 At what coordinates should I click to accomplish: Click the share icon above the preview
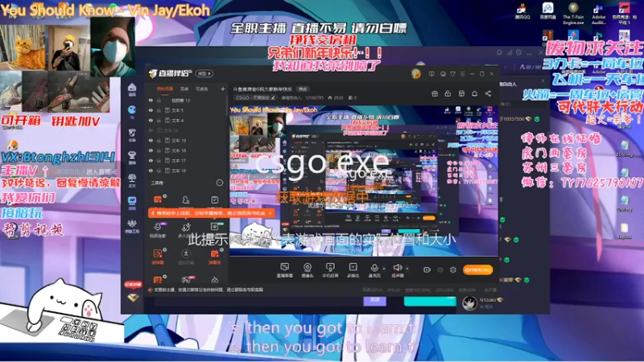click(x=488, y=93)
